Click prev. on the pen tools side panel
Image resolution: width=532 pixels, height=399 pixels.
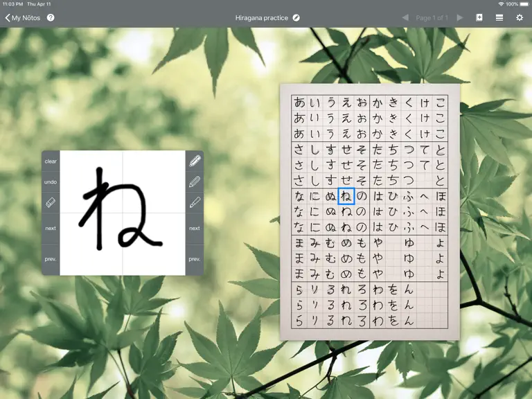195,259
